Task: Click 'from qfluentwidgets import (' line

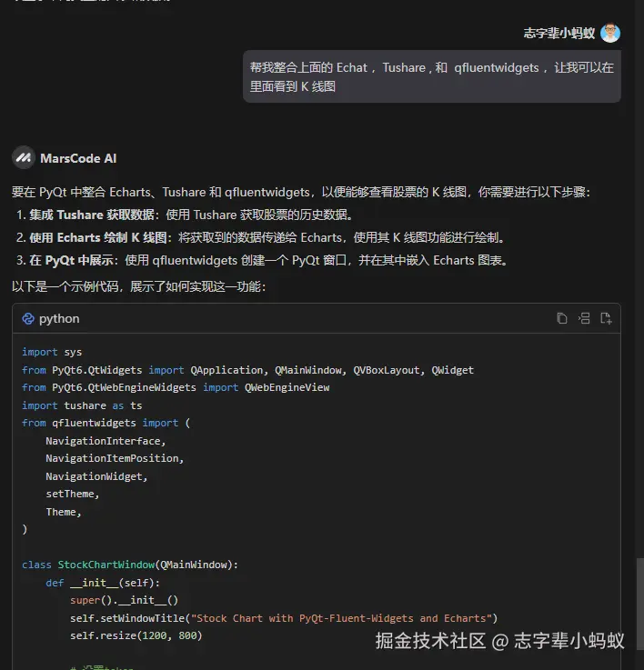Action: pyautogui.click(x=106, y=423)
